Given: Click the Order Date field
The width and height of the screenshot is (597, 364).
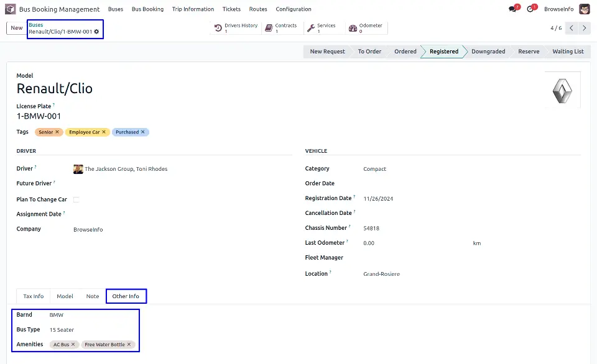Looking at the screenshot, I should (x=472, y=184).
